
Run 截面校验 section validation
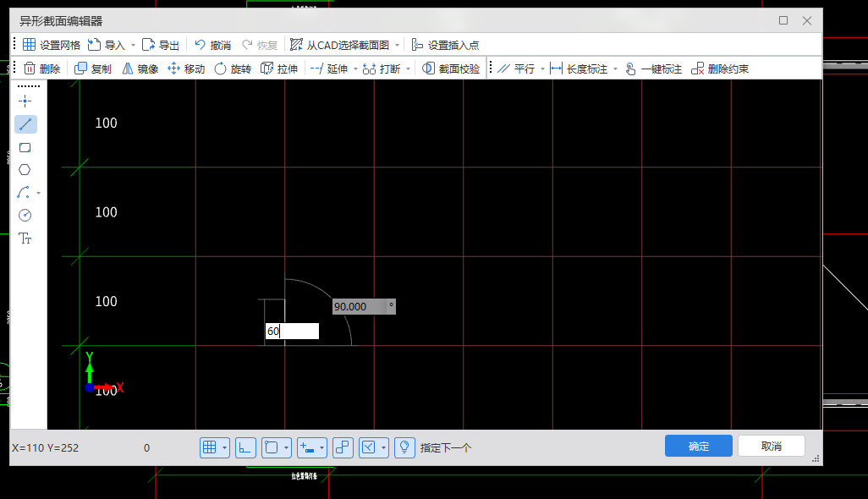(451, 69)
